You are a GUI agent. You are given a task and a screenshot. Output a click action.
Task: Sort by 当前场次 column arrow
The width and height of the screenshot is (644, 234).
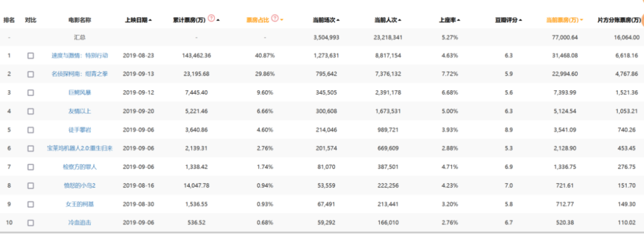pos(338,20)
